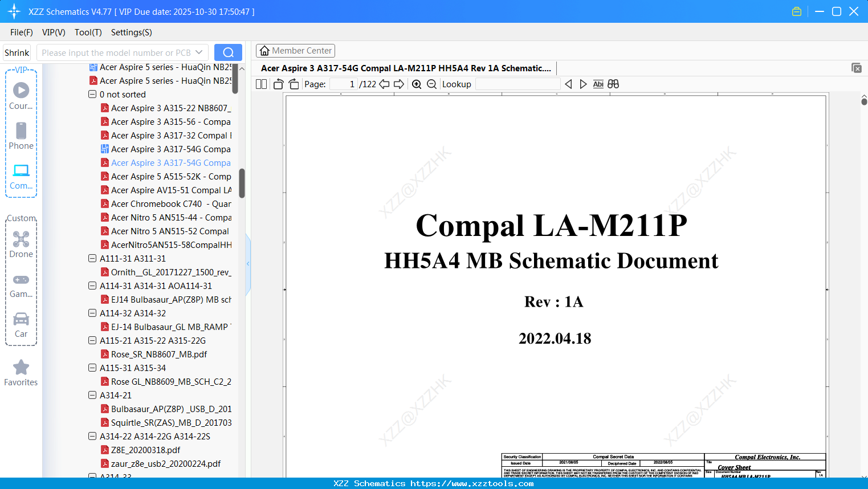Open EJ14 Bulbasaur_AP(Z8P) MB file
Viewport: 868px width, 489px height.
tap(166, 299)
